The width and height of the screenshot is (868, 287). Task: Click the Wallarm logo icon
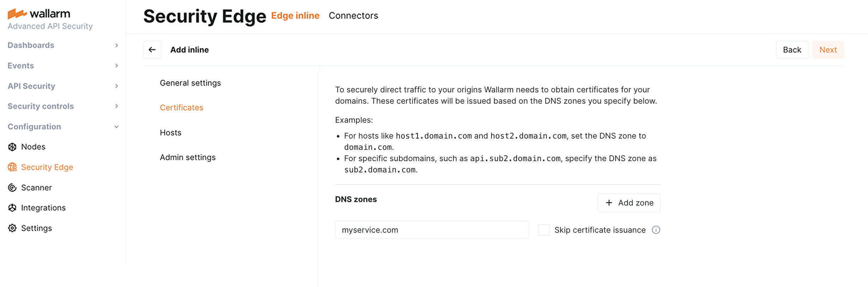(17, 14)
